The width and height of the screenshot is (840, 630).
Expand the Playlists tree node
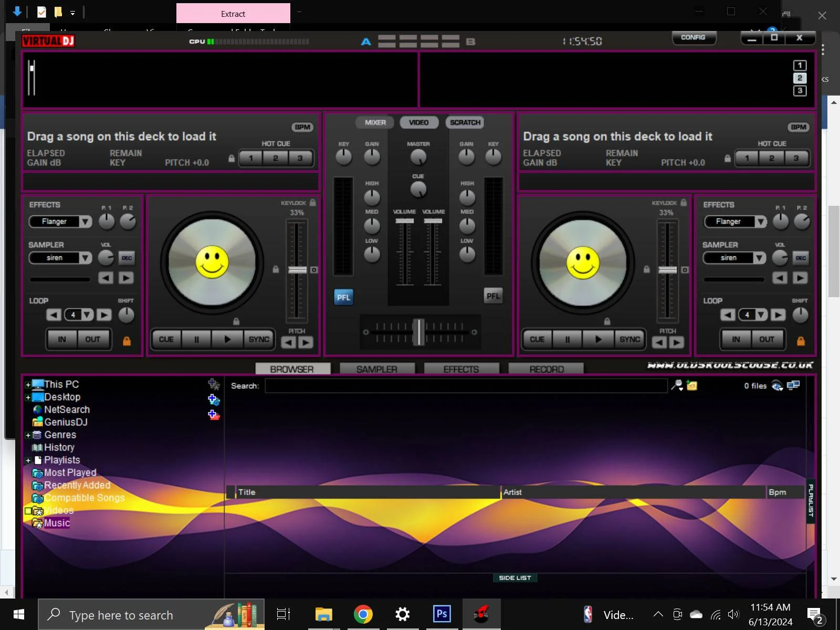click(x=28, y=460)
